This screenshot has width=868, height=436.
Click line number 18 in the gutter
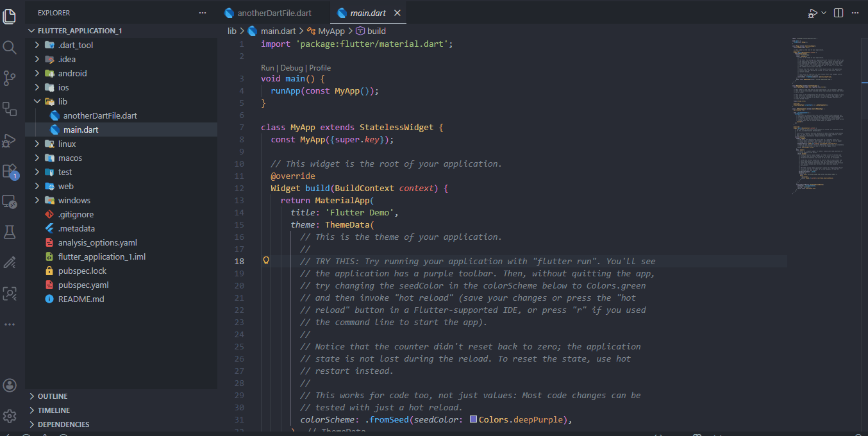coord(239,261)
